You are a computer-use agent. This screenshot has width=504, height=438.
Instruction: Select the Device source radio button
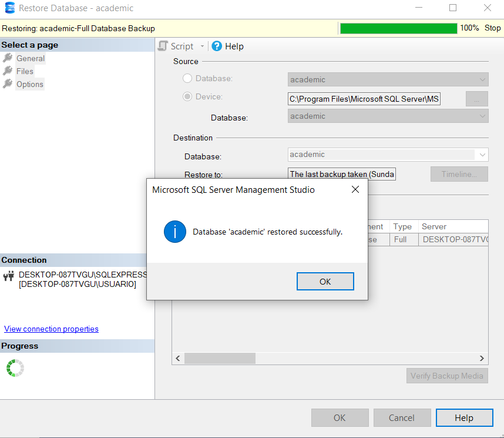pos(187,96)
